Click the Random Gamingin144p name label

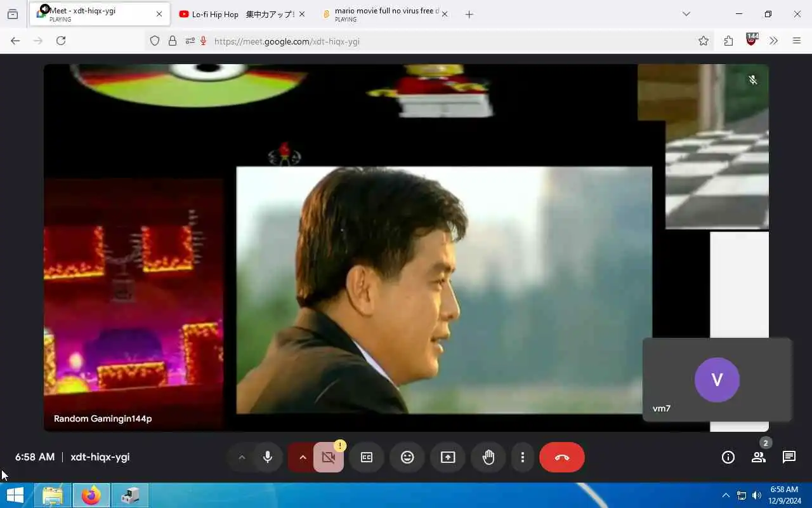[103, 418]
